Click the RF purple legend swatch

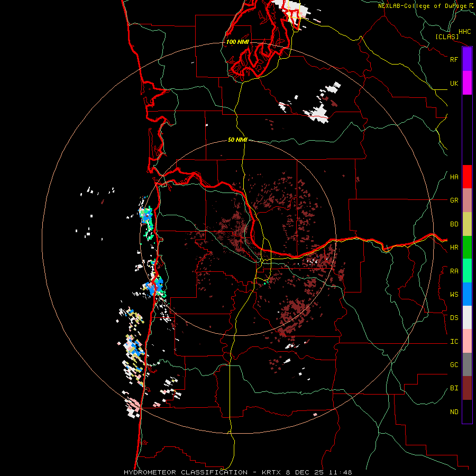tap(467, 59)
